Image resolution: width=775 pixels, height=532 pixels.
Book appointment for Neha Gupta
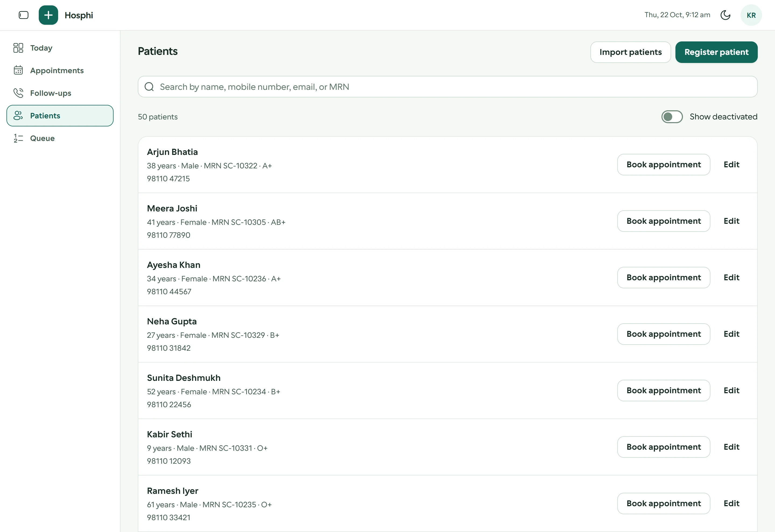tap(663, 334)
